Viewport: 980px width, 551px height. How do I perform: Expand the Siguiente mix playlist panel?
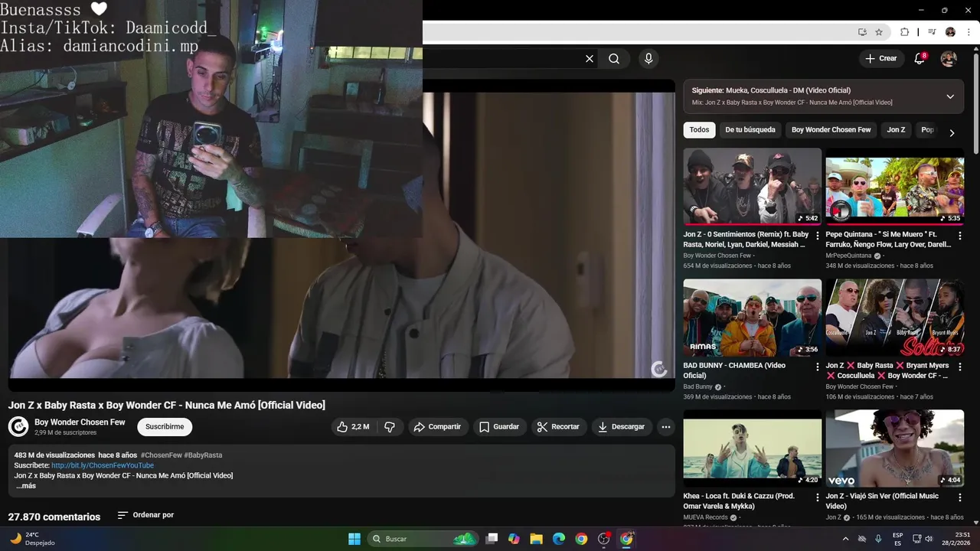(x=950, y=96)
